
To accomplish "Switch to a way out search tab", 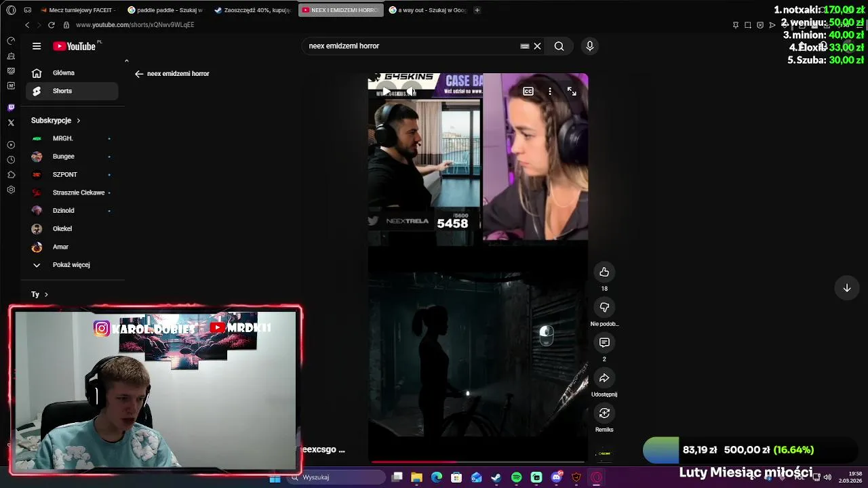I will tap(427, 10).
